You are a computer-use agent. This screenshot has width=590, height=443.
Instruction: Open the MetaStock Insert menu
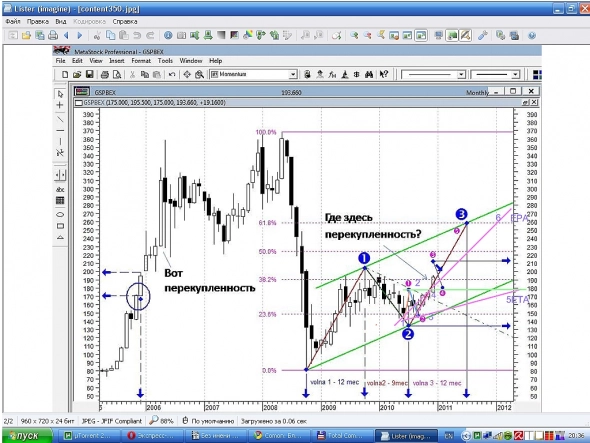(x=117, y=61)
